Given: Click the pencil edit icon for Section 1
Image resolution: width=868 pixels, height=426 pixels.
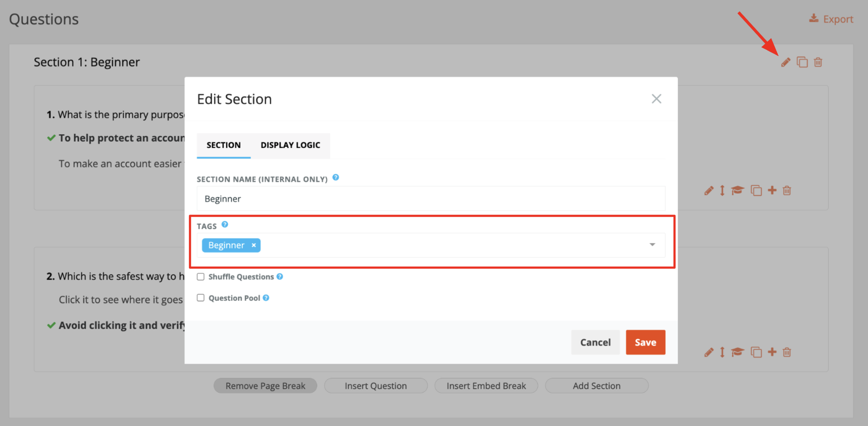Looking at the screenshot, I should point(786,62).
